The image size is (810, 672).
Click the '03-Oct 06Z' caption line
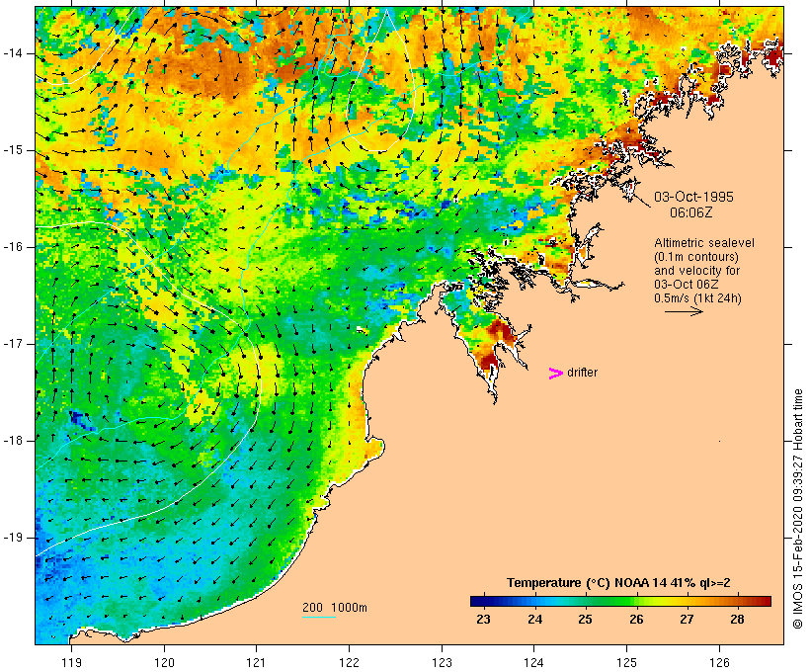tap(686, 285)
